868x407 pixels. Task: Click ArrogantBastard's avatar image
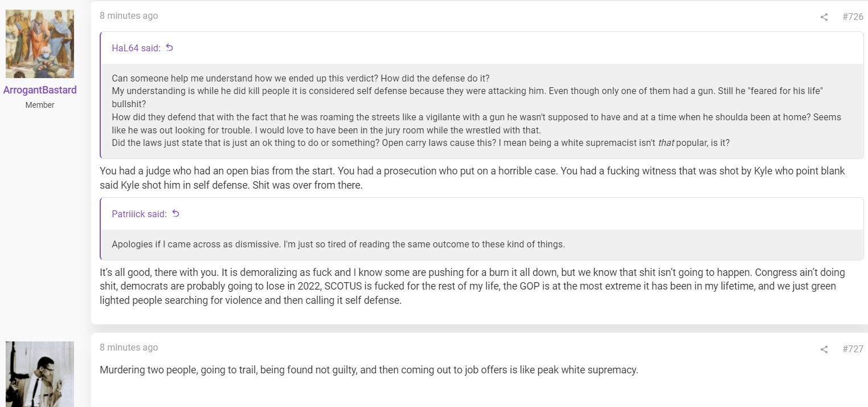(40, 44)
